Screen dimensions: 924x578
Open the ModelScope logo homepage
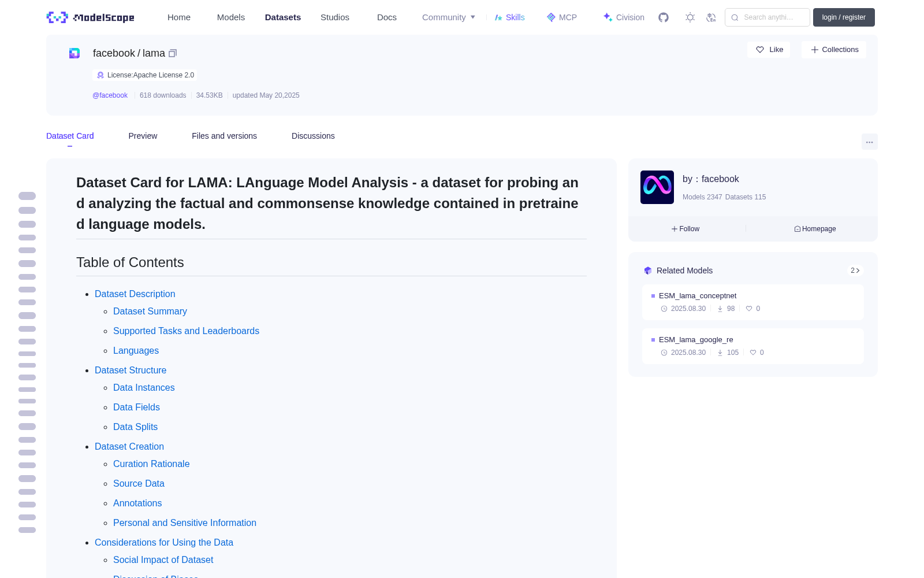pyautogui.click(x=90, y=17)
